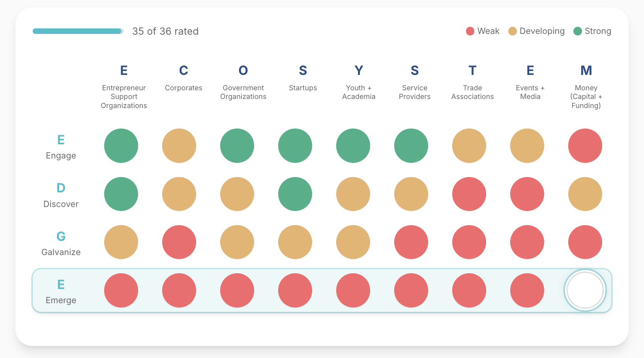Select the red Engage Money rating dot

585,145
